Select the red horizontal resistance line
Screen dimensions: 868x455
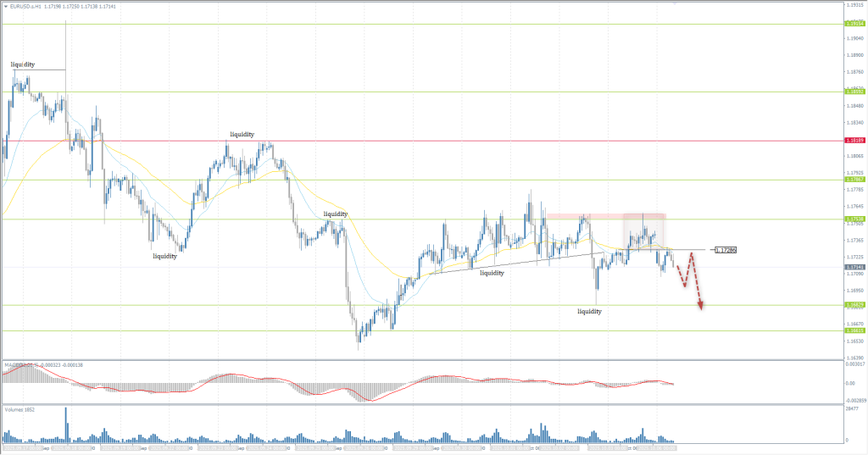click(424, 141)
